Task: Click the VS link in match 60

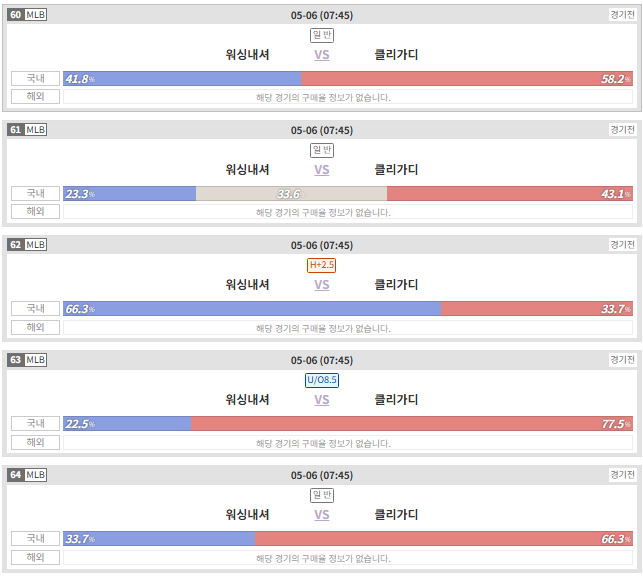Action: click(322, 55)
